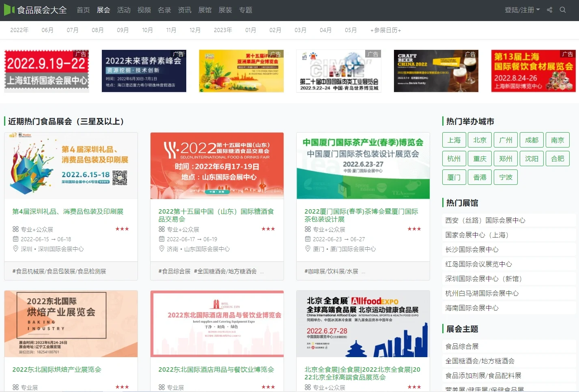The height and width of the screenshot is (392, 579).
Task: Select the 2023年 entry on the year filter bar
Action: coord(222,30)
